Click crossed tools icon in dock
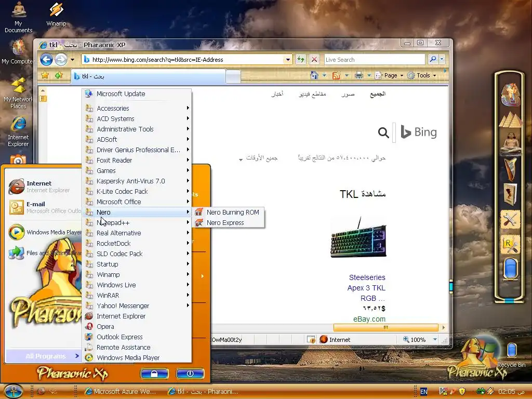532x399 pixels. coord(510,220)
